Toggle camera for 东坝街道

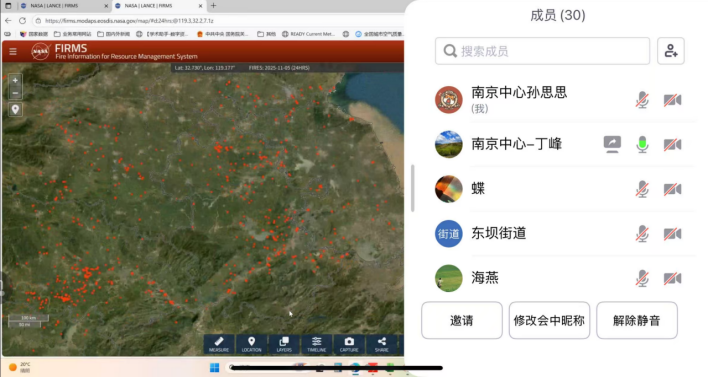coord(672,233)
